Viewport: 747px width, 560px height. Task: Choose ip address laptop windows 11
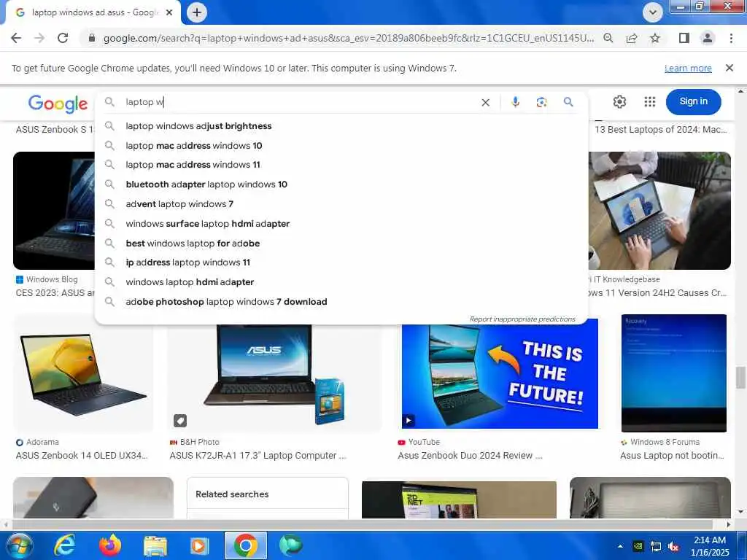tap(341, 262)
